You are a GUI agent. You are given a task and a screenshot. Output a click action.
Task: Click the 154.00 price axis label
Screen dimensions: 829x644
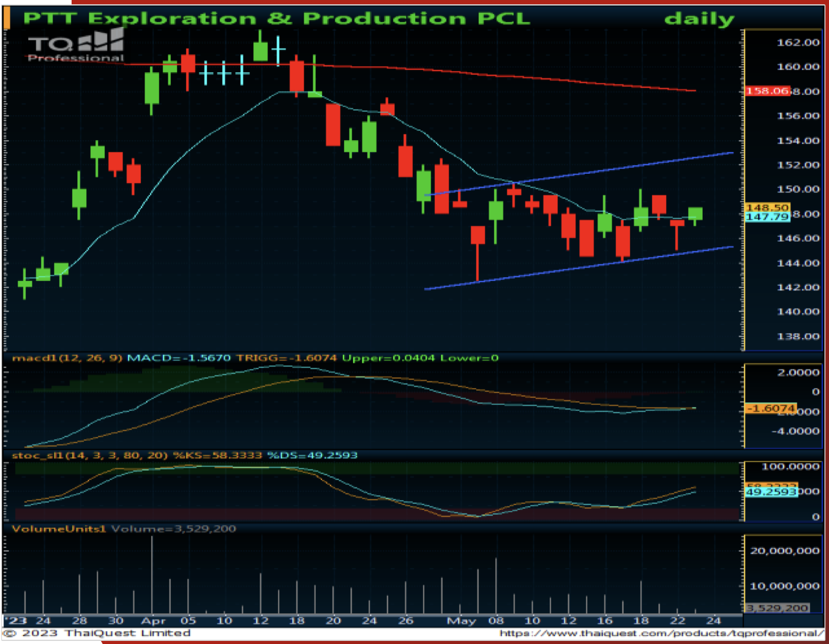[798, 140]
